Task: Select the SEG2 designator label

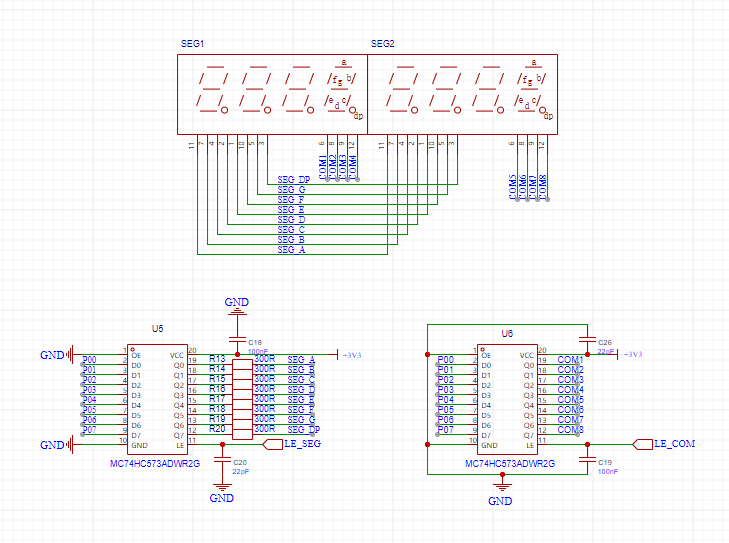Action: (382, 44)
